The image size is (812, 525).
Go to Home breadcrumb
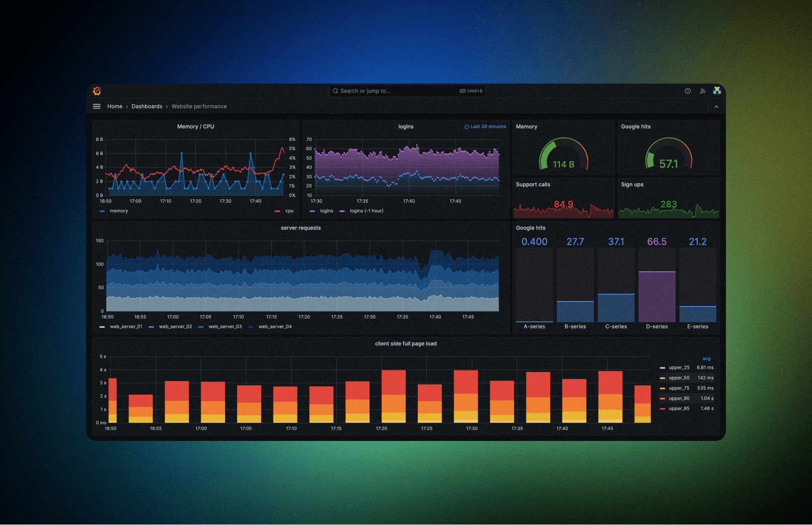click(x=115, y=106)
